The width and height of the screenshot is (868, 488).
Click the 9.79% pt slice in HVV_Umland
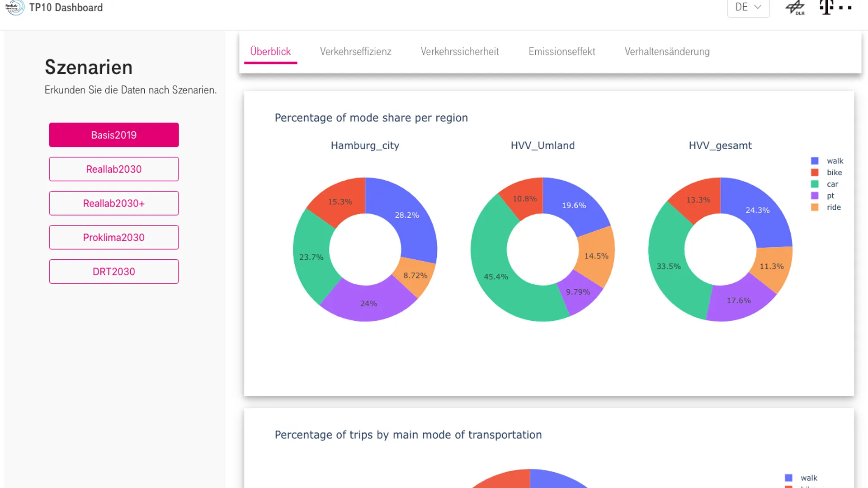point(578,292)
